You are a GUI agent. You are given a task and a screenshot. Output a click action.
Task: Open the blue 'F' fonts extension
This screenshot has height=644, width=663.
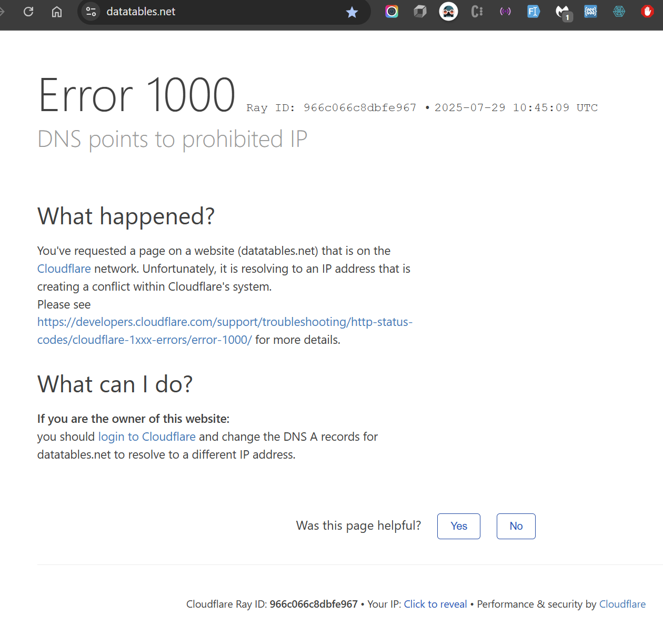pyautogui.click(x=534, y=12)
